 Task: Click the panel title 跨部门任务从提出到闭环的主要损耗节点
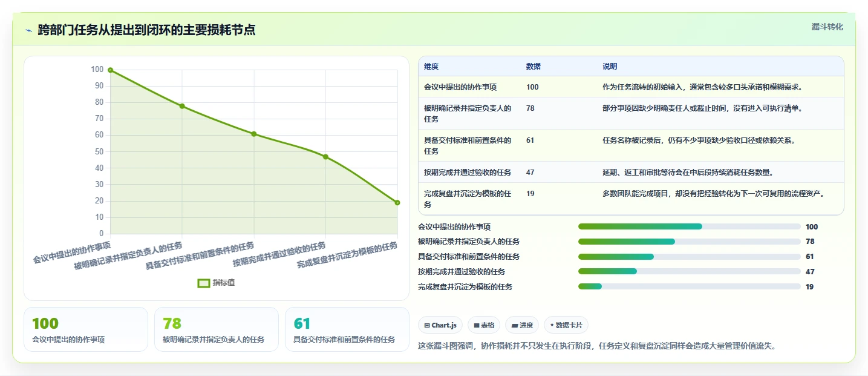tap(146, 30)
